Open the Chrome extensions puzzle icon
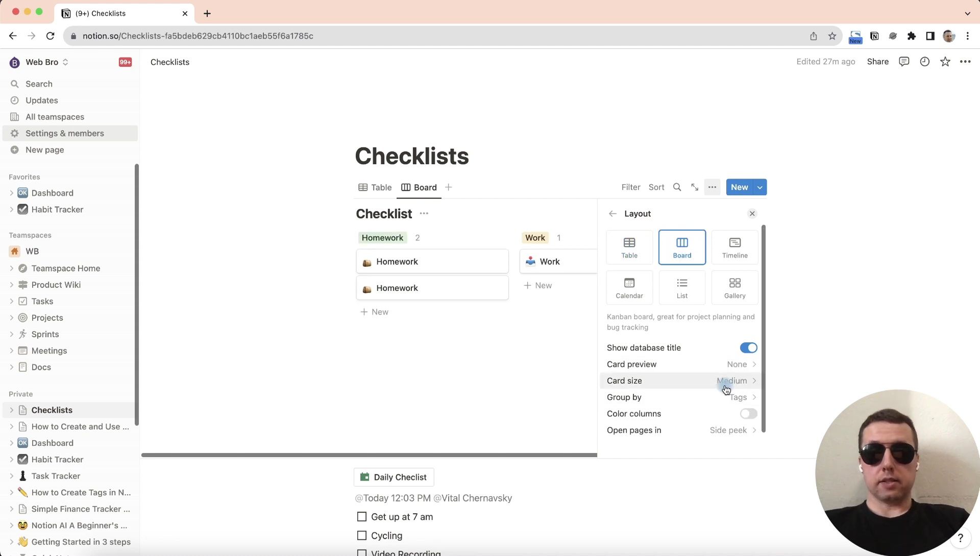The height and width of the screenshot is (556, 980). pos(911,36)
